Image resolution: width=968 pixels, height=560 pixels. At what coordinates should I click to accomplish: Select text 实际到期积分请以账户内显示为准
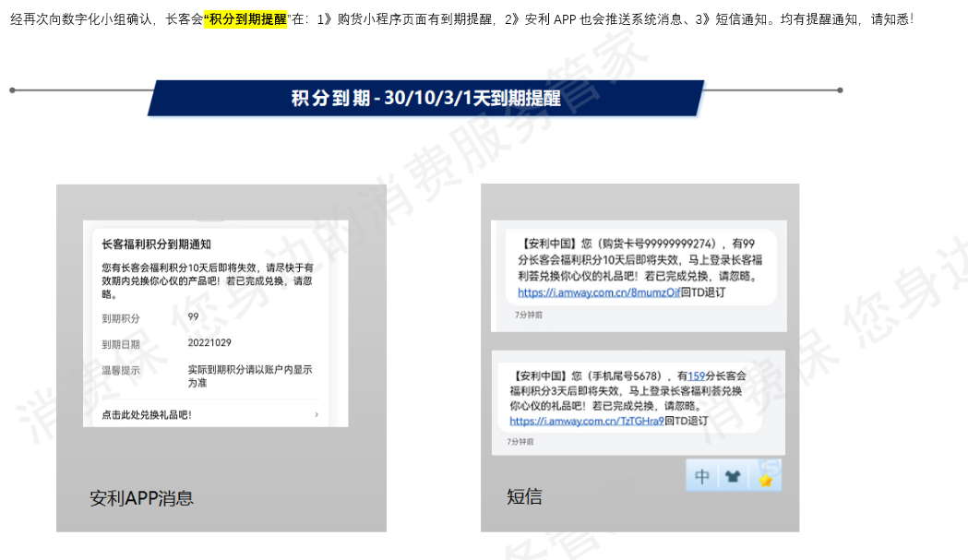[x=250, y=376]
